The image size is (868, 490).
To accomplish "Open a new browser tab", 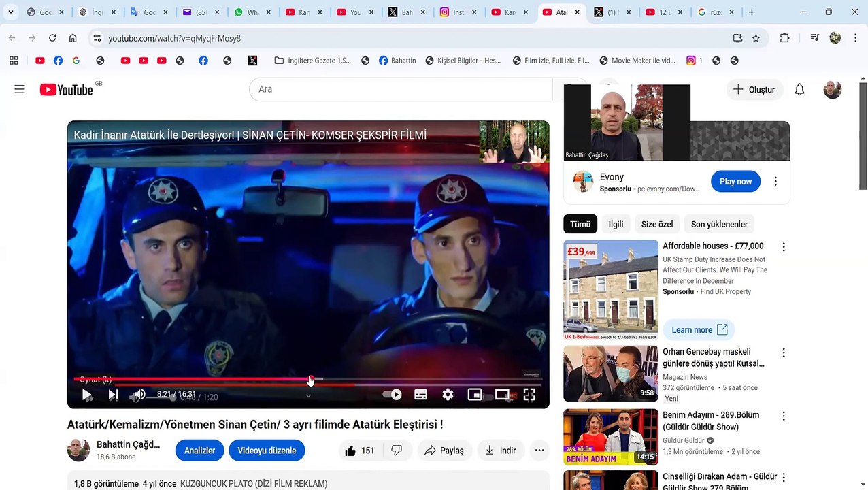I will pyautogui.click(x=752, y=12).
